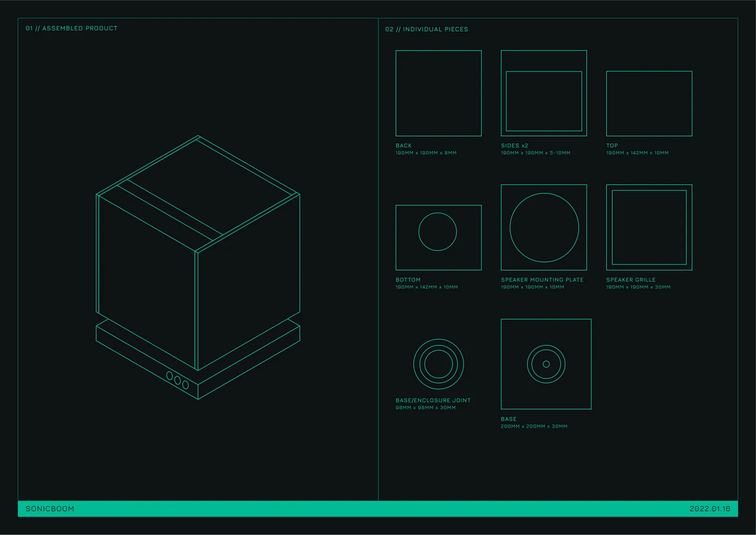This screenshot has width=756, height=535.
Task: Click the Top panel rectangle diagram
Action: point(649,104)
